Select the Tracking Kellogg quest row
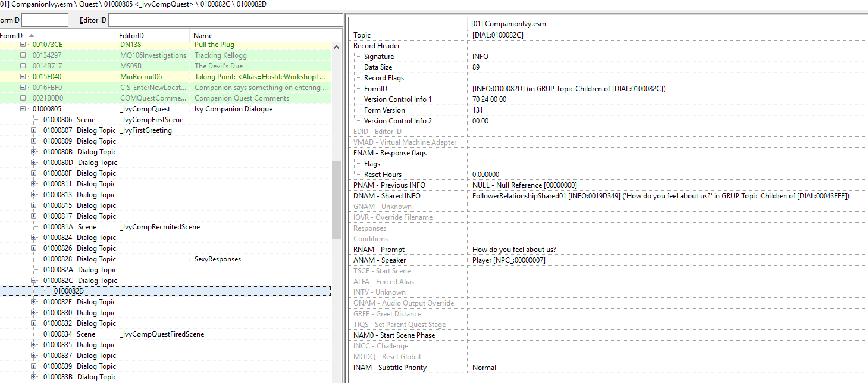868x383 pixels. (165, 55)
